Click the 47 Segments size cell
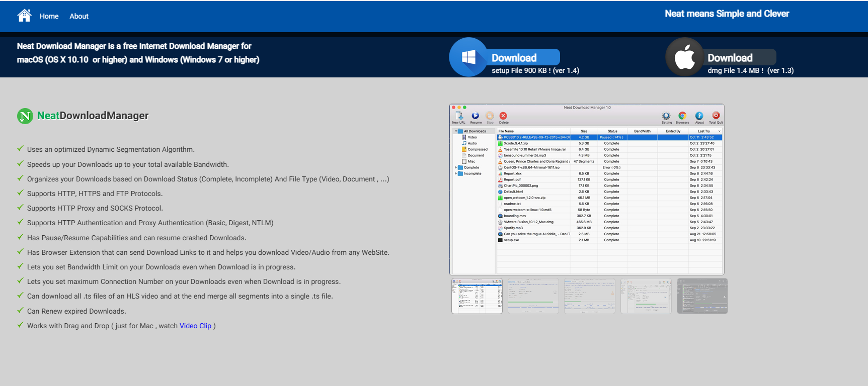The image size is (868, 386). point(584,161)
